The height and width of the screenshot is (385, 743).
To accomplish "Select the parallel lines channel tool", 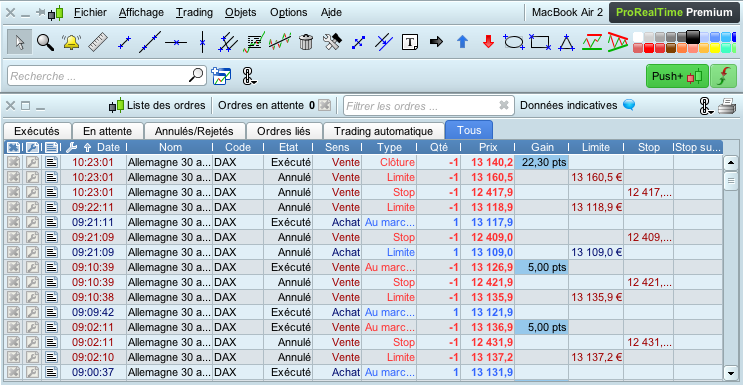I will tap(384, 42).
